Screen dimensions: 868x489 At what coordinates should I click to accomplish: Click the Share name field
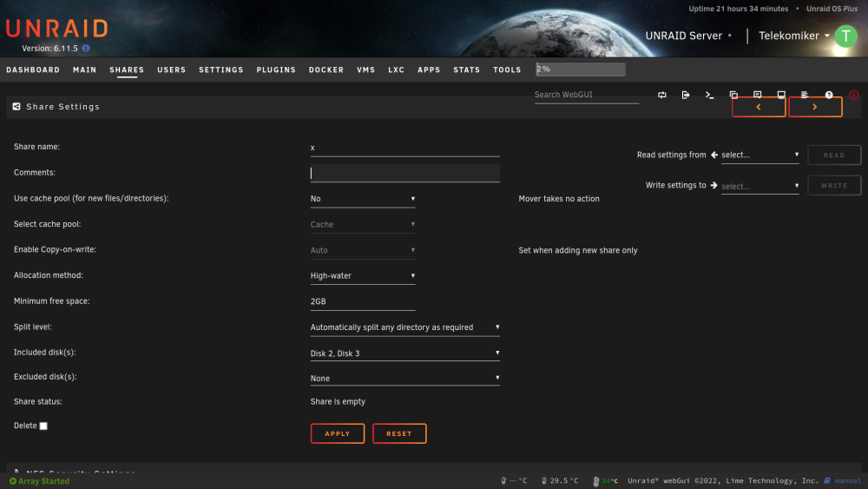pos(405,148)
